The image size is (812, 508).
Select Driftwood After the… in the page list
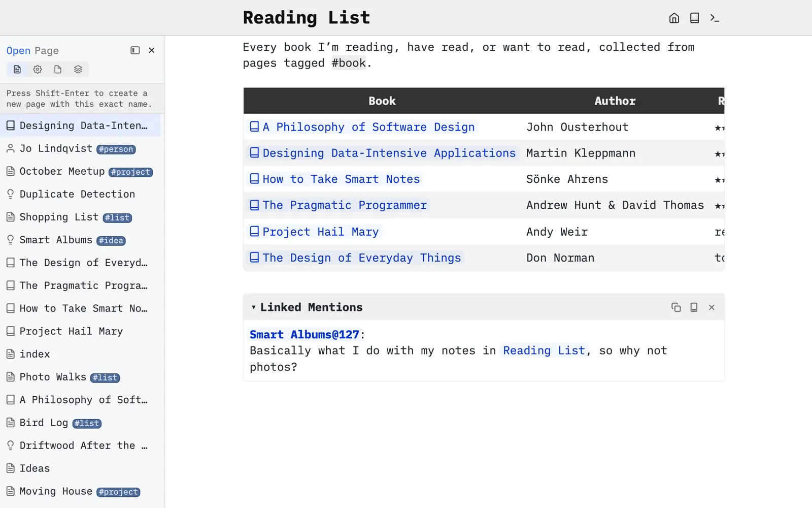[80, 446]
